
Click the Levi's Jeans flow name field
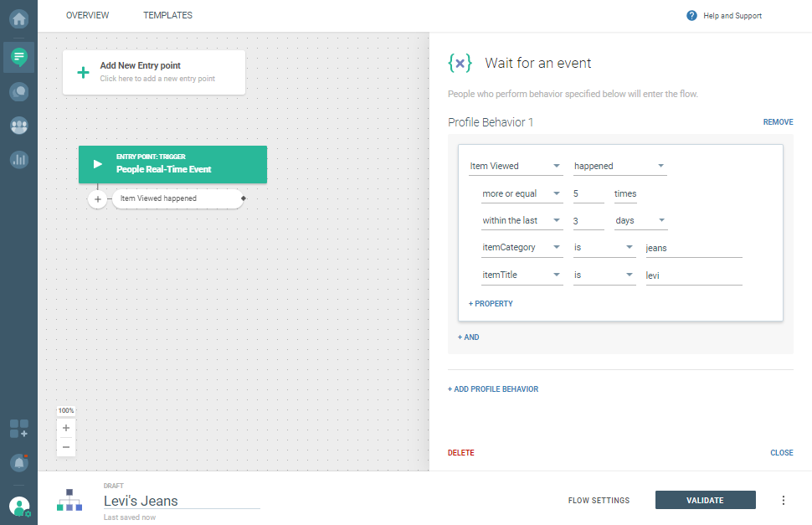181,501
